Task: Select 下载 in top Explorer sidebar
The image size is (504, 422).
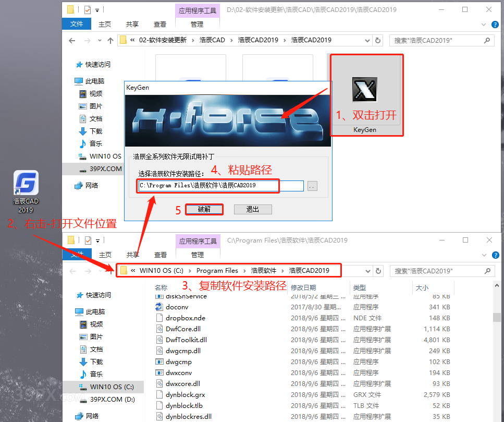Action: point(91,131)
